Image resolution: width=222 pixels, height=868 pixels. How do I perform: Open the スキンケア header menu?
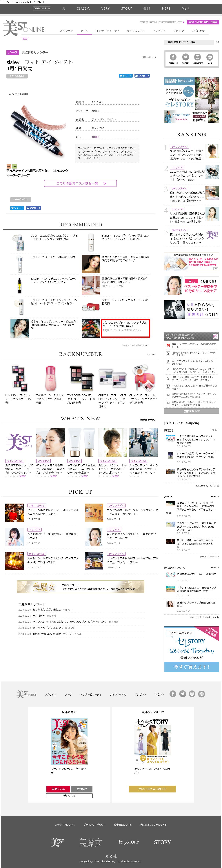pos(66,31)
